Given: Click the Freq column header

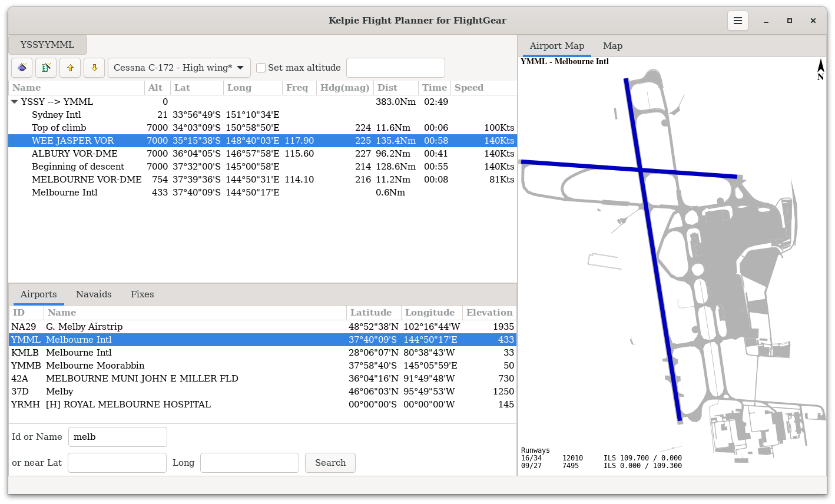Looking at the screenshot, I should [x=299, y=88].
